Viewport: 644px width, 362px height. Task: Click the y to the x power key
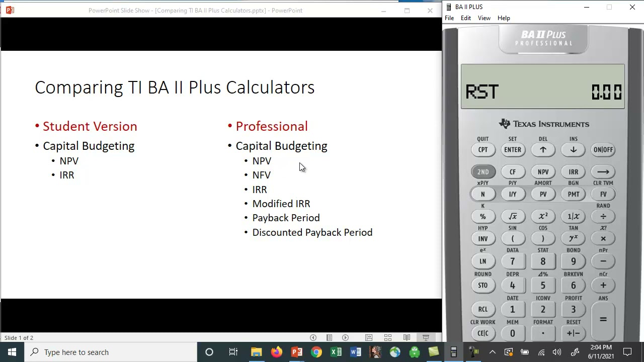coord(573,239)
